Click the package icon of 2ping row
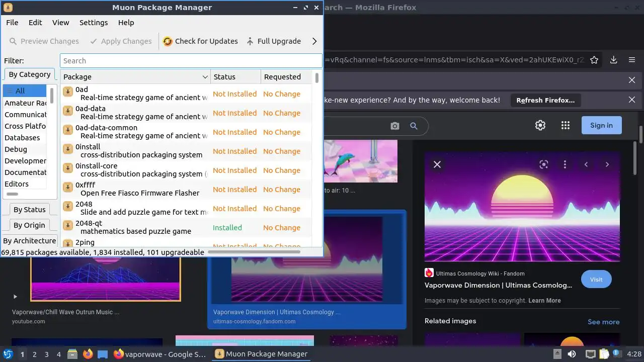This screenshot has height=362, width=644. (x=67, y=244)
